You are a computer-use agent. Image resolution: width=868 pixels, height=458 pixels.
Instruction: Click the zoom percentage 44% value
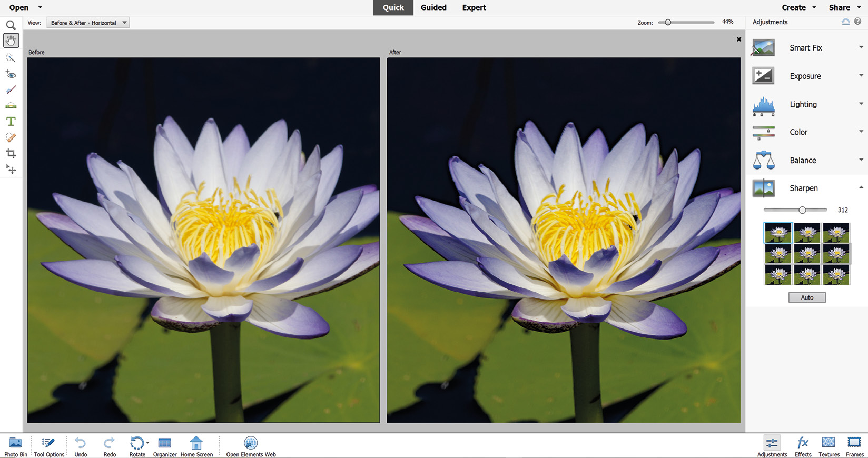tap(727, 22)
